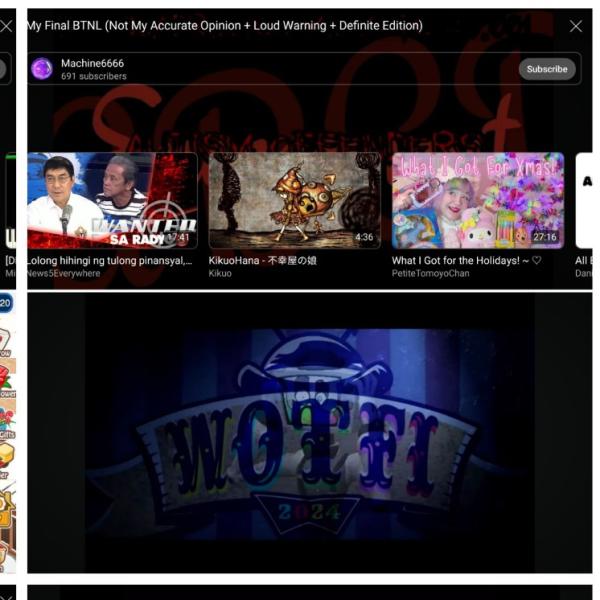Open the Kikuo channel name
600x600 pixels.
pyautogui.click(x=220, y=273)
